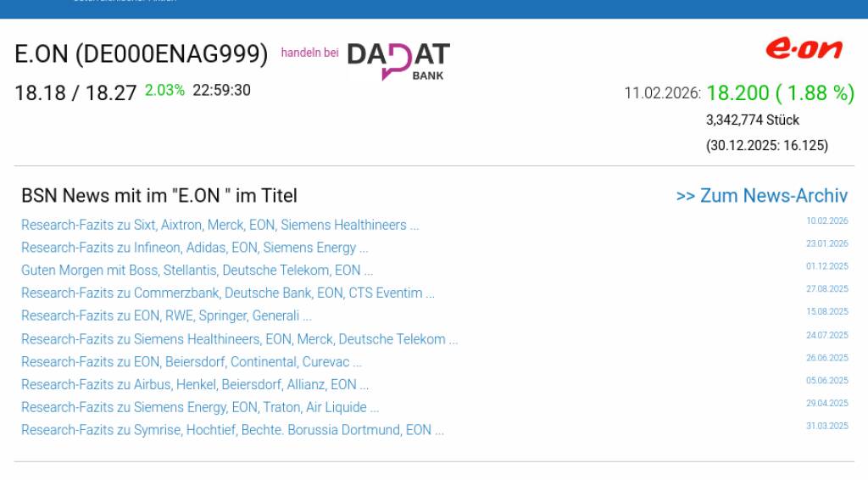Open Research-Fazits zu Siemens Energy, EON, Traton
Viewport: 868px width, 480px height.
tap(199, 408)
